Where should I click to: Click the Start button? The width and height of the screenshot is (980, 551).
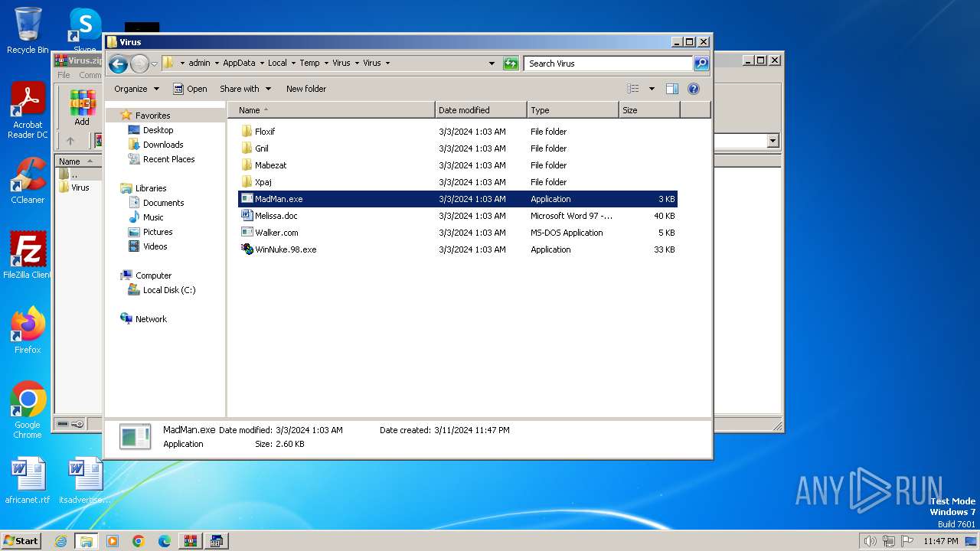21,540
